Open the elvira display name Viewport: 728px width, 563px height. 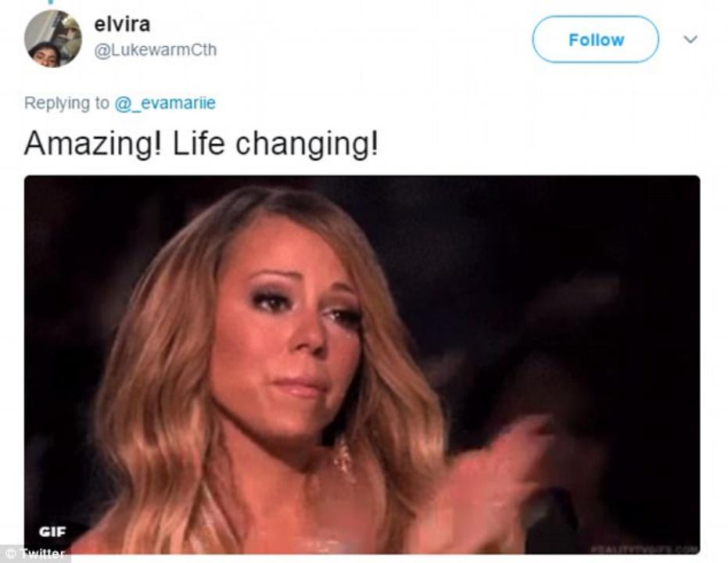point(122,24)
